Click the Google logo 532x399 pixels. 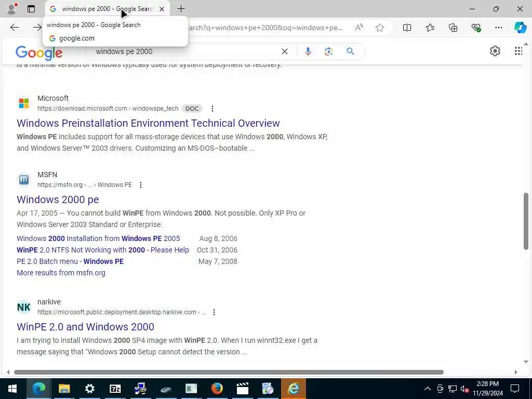[x=39, y=52]
